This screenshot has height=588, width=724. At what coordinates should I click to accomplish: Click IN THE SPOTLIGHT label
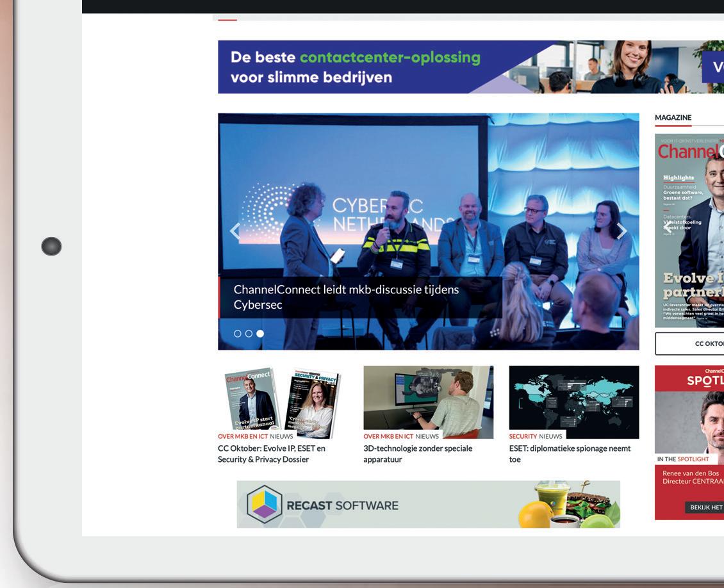coord(682,459)
